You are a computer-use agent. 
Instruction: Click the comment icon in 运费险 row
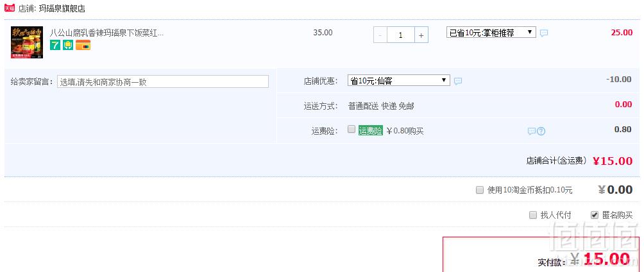pos(532,131)
